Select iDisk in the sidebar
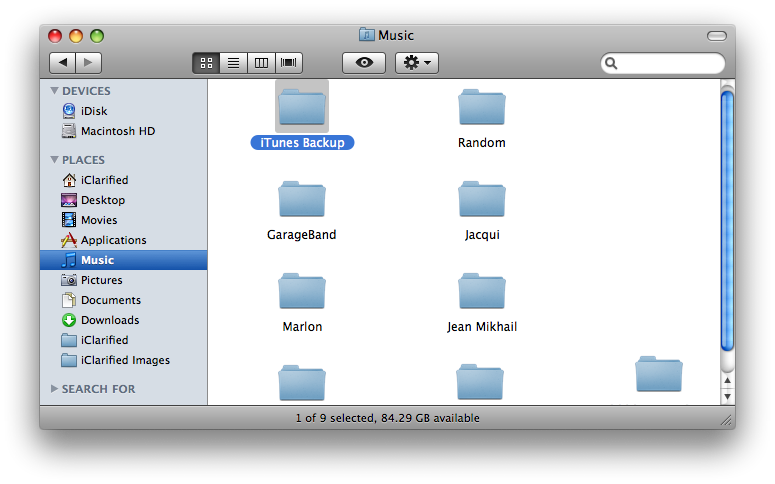 click(x=124, y=111)
